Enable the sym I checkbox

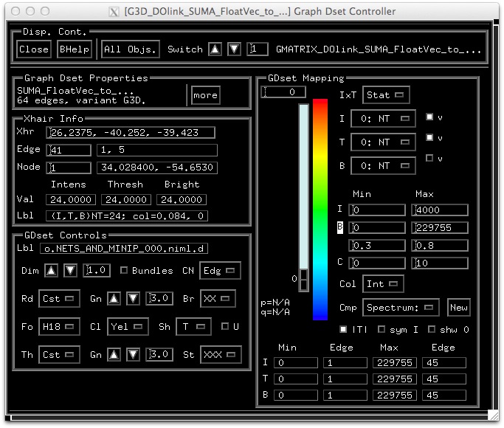(x=382, y=329)
